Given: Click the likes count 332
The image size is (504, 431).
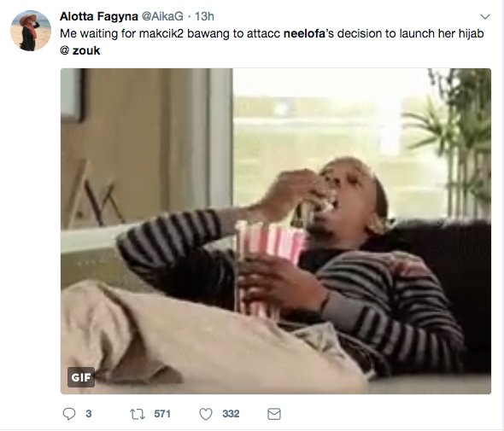Looking at the screenshot, I should coord(231,414).
